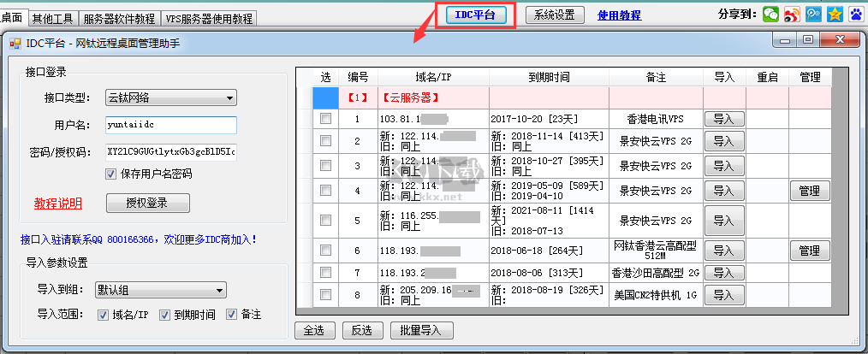The height and width of the screenshot is (354, 868).
Task: Click the 编号 column header
Action: point(358,78)
